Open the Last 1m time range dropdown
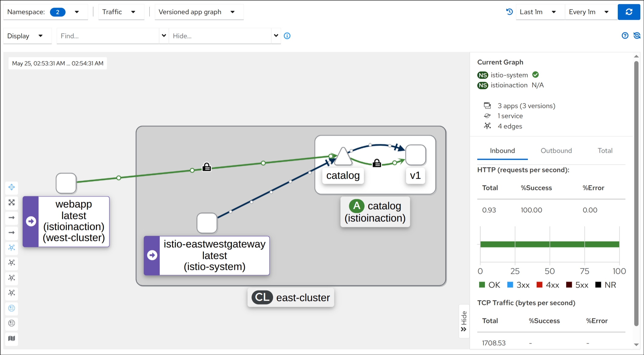Viewport: 644px width, 355px height. (x=540, y=12)
